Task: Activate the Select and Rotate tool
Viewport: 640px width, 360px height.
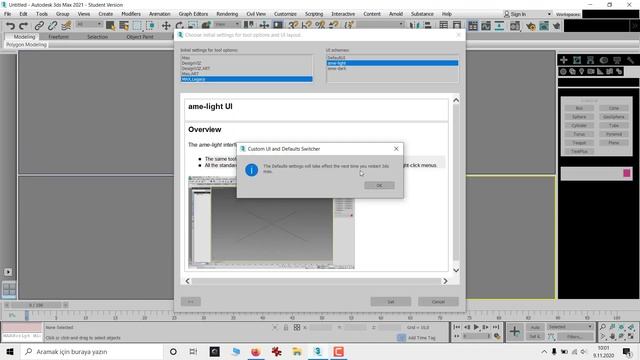Action: 179,26
